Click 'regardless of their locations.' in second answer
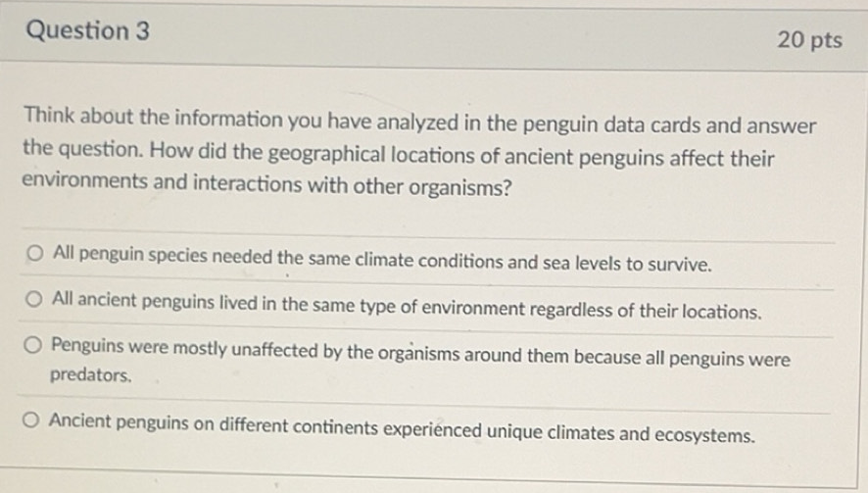Screen dimensions: 868x493 [645, 312]
